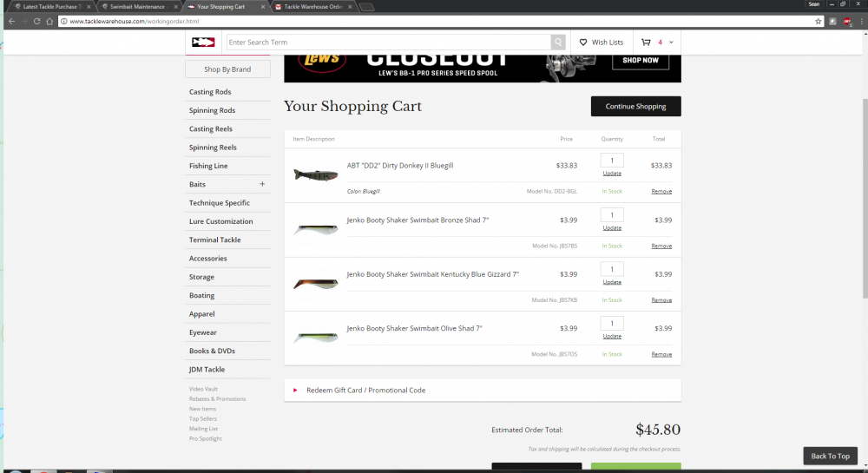Screen dimensions: 868x473
Task: Open Wish Lists heart icon
Action: 583,42
